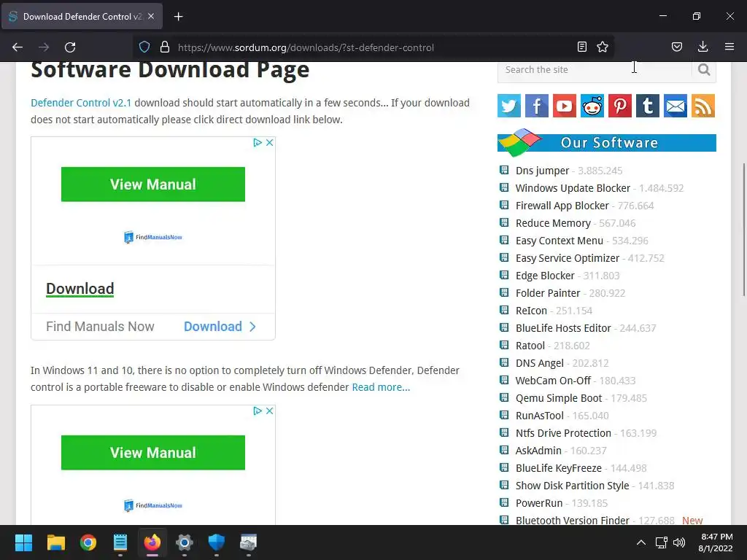Open the AskAdmin link
Viewport: 747px width, 560px height.
(538, 451)
